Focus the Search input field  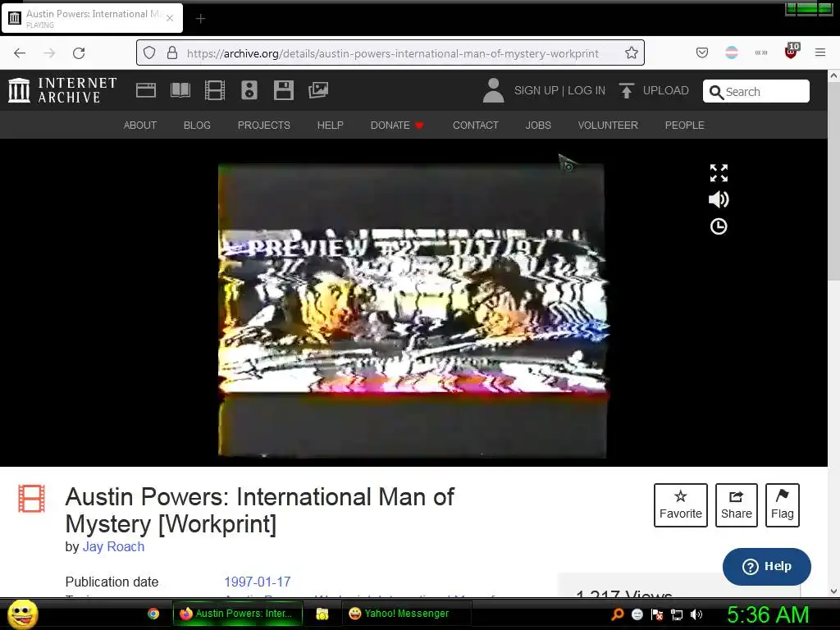756,92
